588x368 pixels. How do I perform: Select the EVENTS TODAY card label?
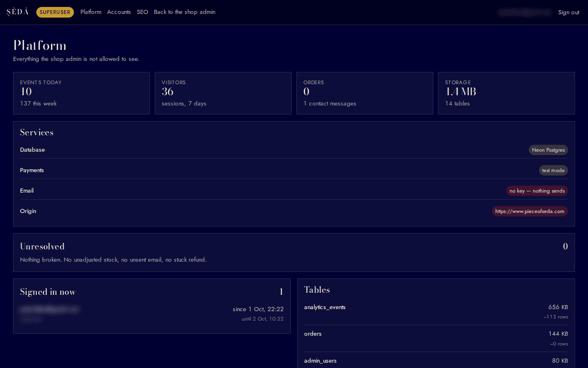click(x=41, y=82)
